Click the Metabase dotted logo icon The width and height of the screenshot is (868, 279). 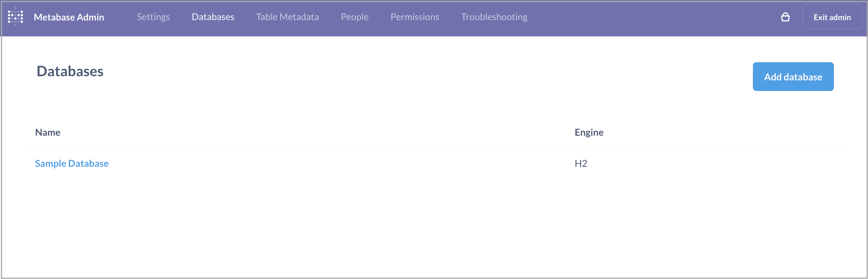(16, 17)
